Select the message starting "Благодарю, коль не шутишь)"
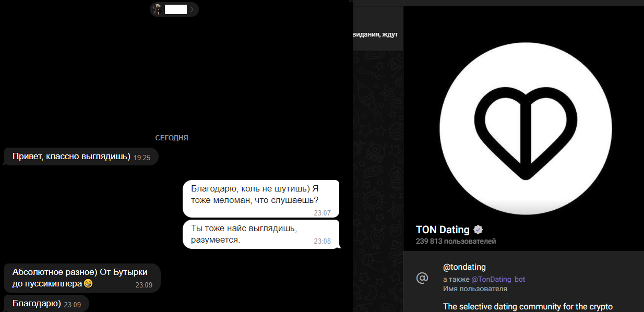The width and height of the screenshot is (644, 312). pyautogui.click(x=261, y=199)
